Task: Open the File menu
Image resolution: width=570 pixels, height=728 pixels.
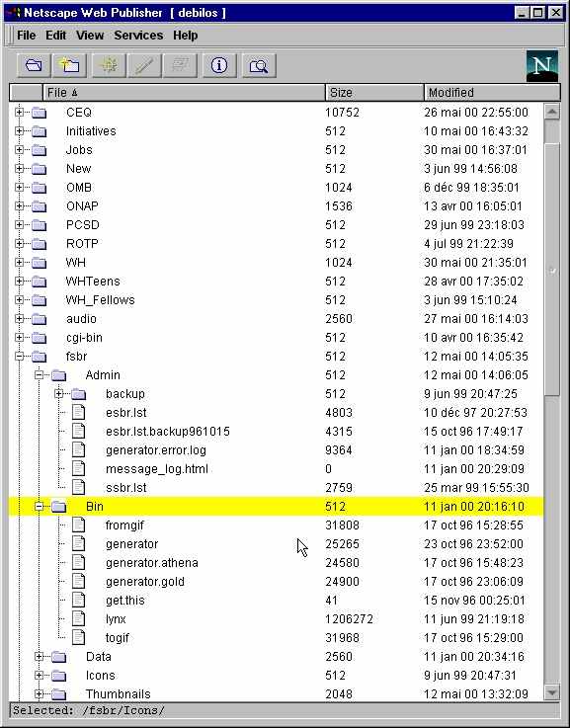Action: [26, 36]
